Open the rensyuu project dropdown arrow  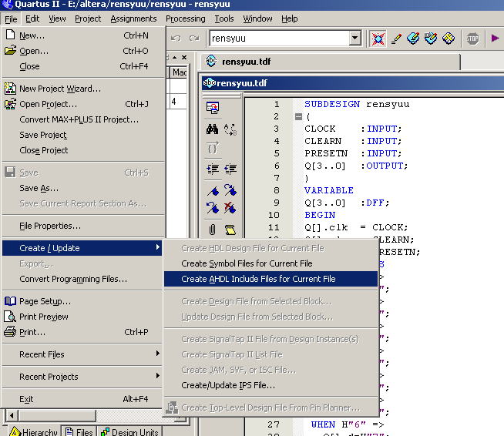[354, 39]
